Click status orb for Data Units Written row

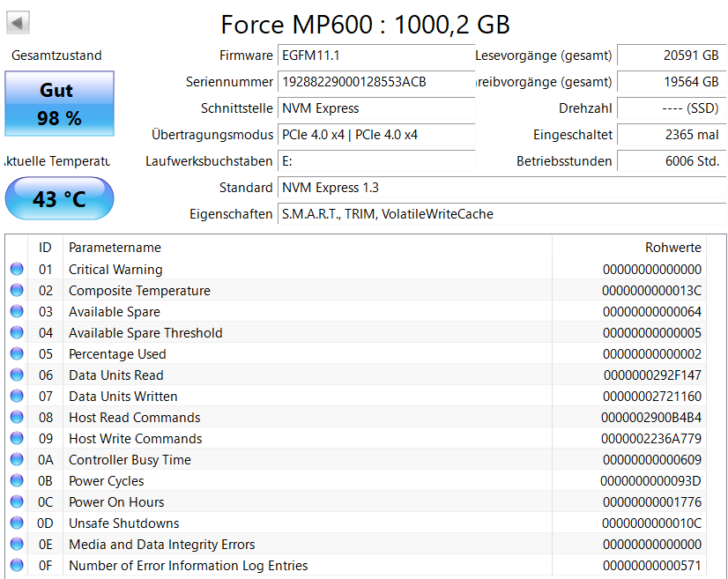(17, 396)
